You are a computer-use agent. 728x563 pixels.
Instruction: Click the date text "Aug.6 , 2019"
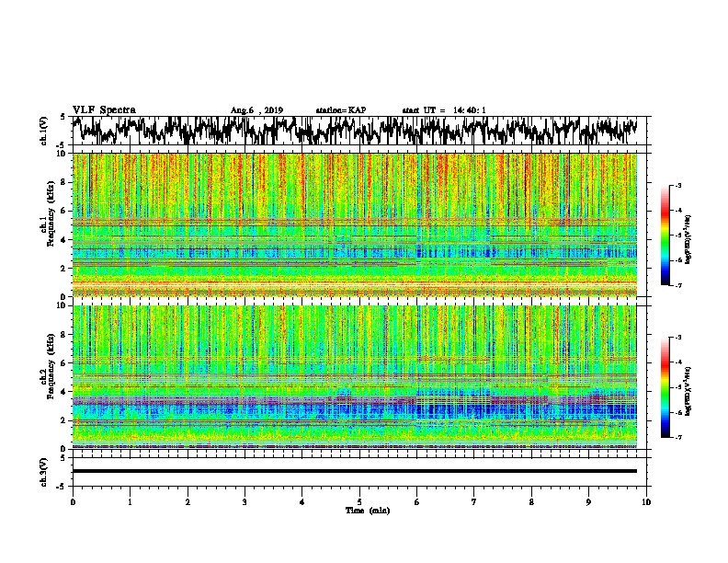256,110
